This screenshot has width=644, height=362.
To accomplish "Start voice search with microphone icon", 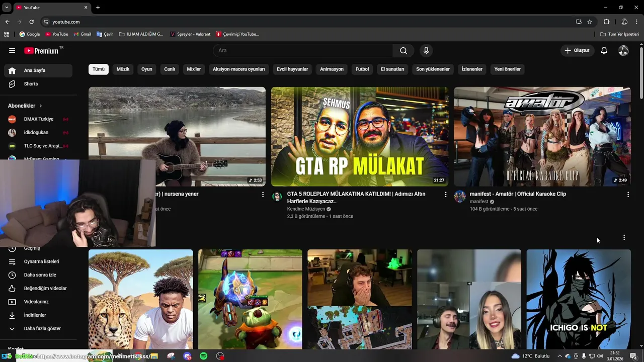I will point(426,50).
